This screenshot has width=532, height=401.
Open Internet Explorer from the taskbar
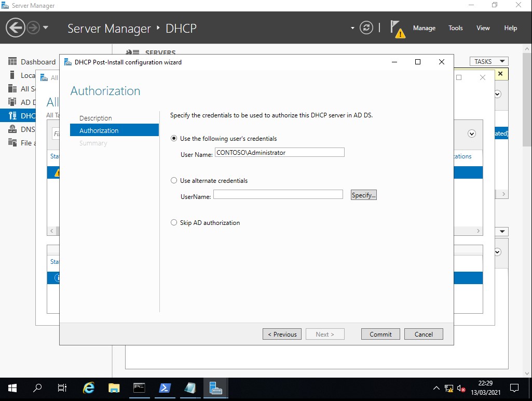89,388
